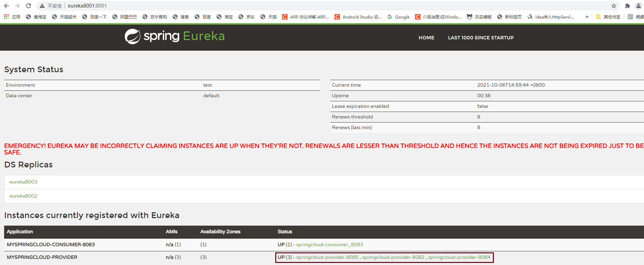Open the springcloud-provider-8082 instance link
The width and height of the screenshot is (644, 265).
393,257
